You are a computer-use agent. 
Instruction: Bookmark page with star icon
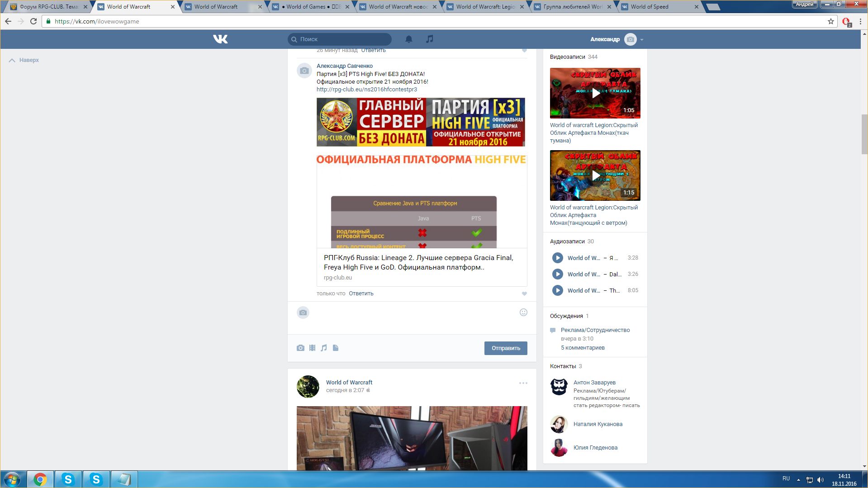pos(831,21)
